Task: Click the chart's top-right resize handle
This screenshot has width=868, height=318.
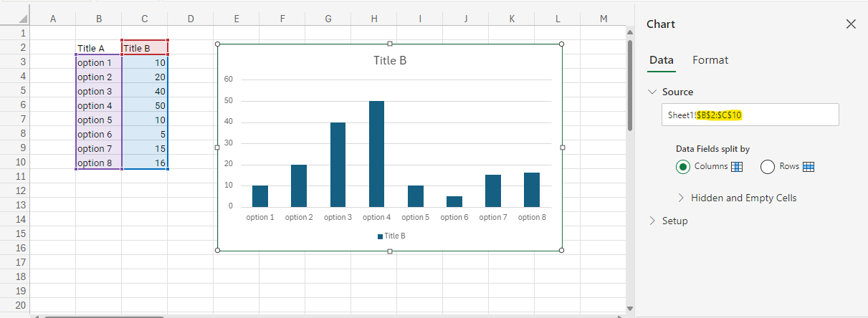Action: (561, 44)
